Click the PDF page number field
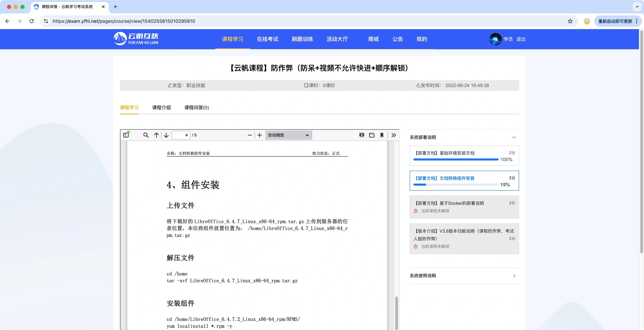This screenshot has width=644, height=330. pyautogui.click(x=181, y=135)
